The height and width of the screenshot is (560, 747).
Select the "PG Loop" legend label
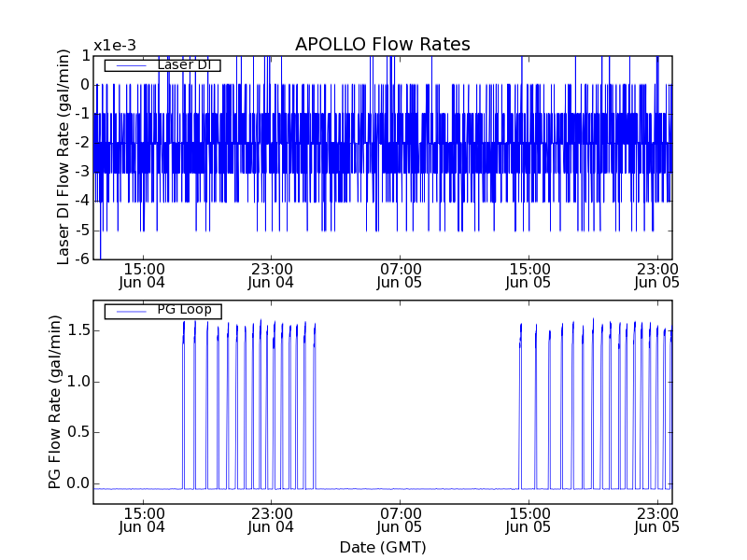coord(184,310)
